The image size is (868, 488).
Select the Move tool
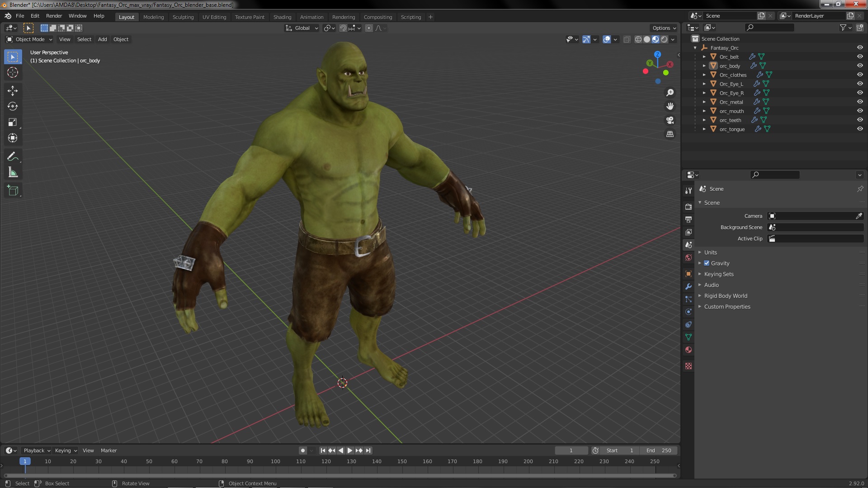(13, 91)
